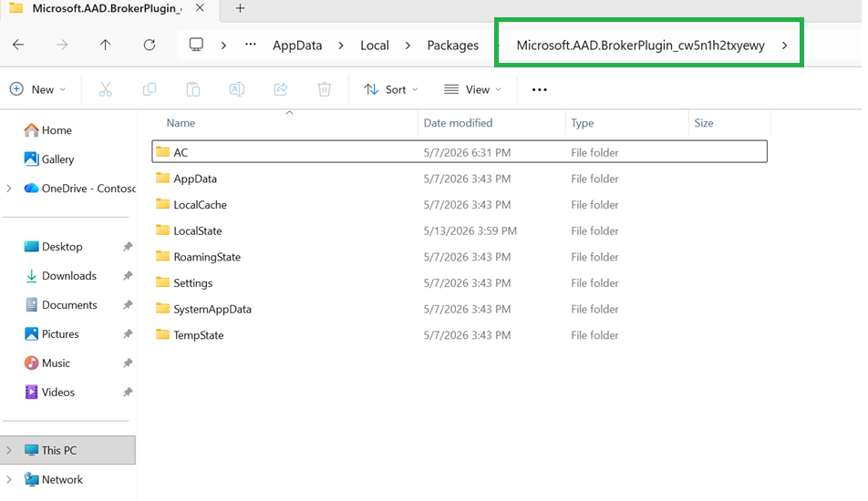
Task: Click the This PC monitor icon in address bar
Action: [196, 45]
